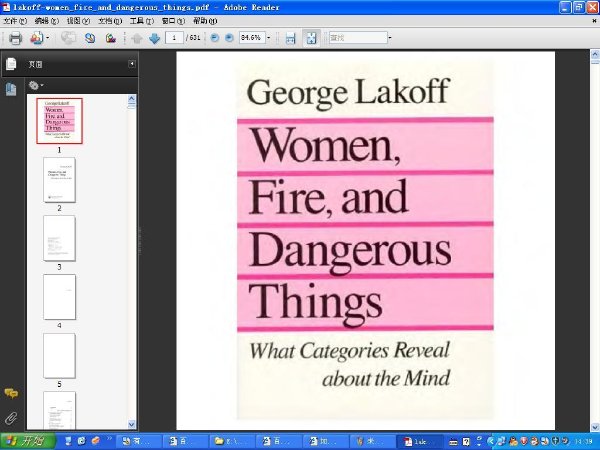Select the fit width scrolling icon

pos(290,38)
